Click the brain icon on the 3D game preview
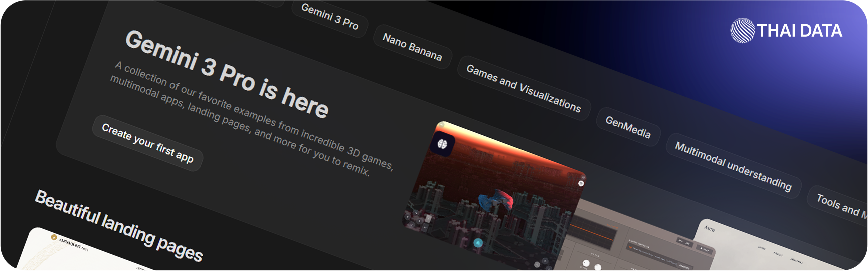The height and width of the screenshot is (271, 868). pos(442,144)
